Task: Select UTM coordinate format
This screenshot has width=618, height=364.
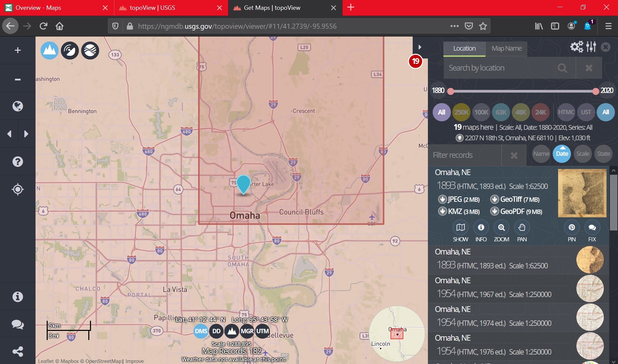Action: [263, 331]
